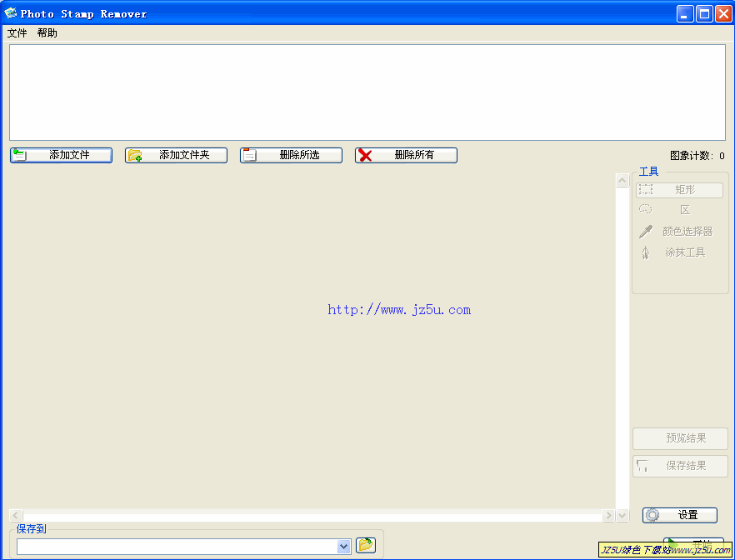Click the 添加文件 button
Image resolution: width=735 pixels, height=560 pixels.
coord(61,155)
